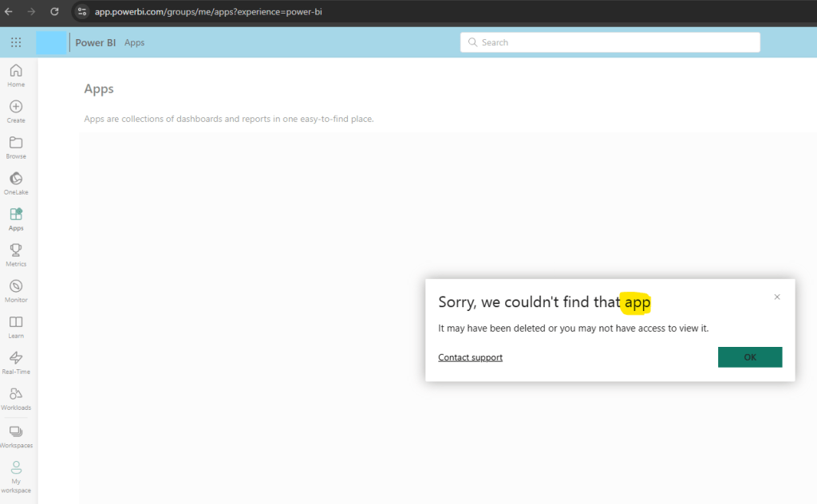This screenshot has width=817, height=504.
Task: Click Apps breadcrumb in header bar
Action: pyautogui.click(x=134, y=42)
